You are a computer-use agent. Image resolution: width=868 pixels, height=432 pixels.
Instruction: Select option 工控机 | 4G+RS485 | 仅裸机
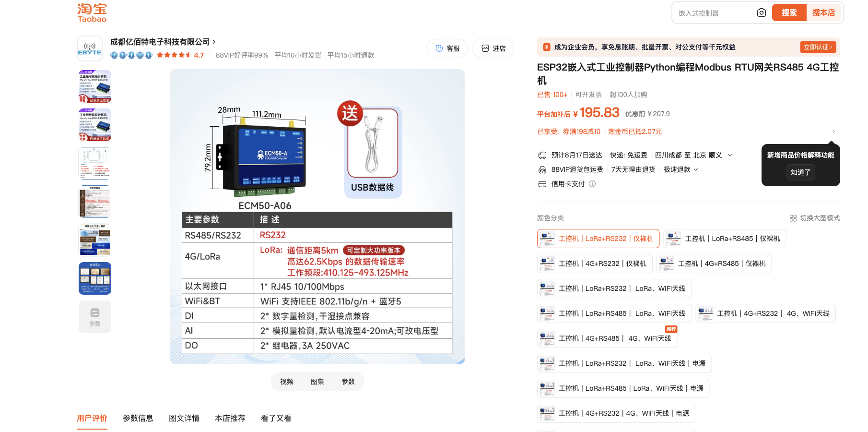714,264
